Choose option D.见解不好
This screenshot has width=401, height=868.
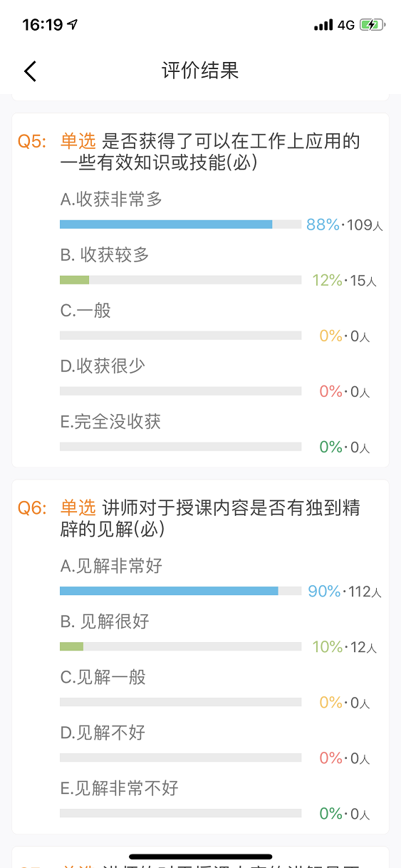point(103,732)
